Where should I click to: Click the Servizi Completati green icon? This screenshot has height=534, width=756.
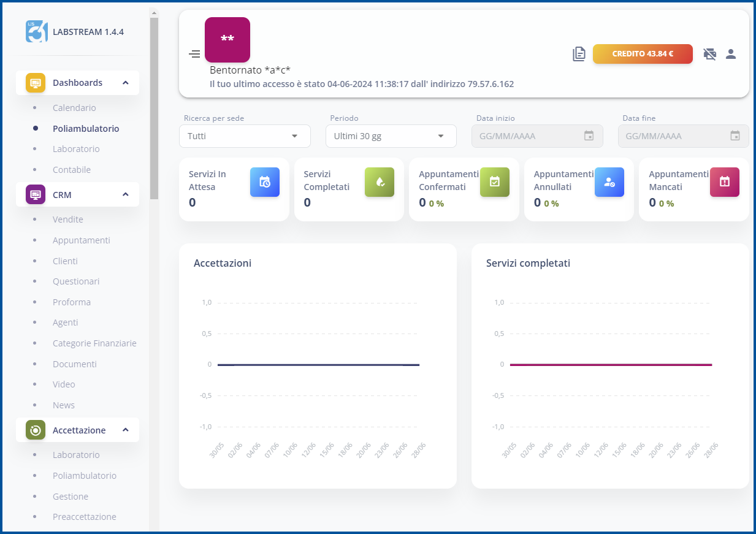(x=379, y=182)
